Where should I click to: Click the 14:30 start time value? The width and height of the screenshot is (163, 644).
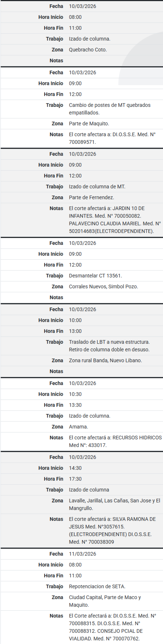(75, 468)
